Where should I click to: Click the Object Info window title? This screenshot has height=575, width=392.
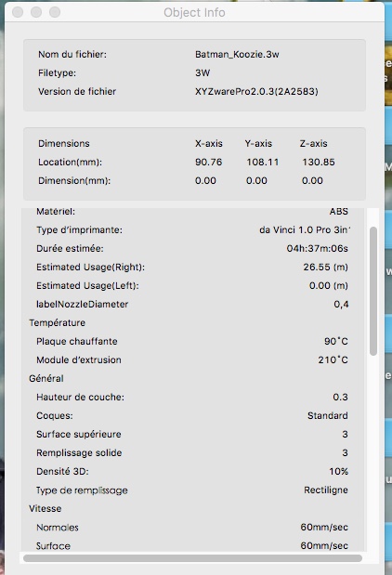pyautogui.click(x=194, y=12)
